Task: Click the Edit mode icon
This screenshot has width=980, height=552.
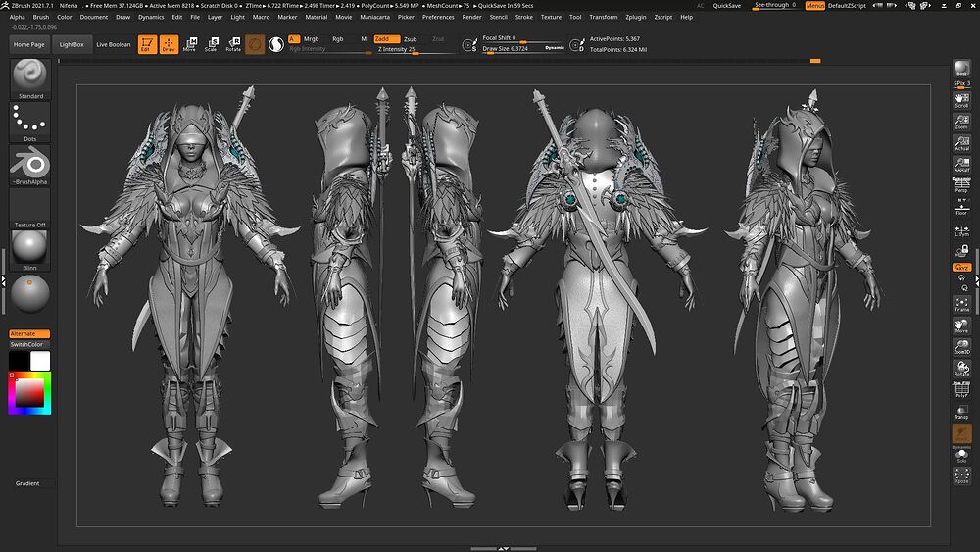Action: coord(148,44)
